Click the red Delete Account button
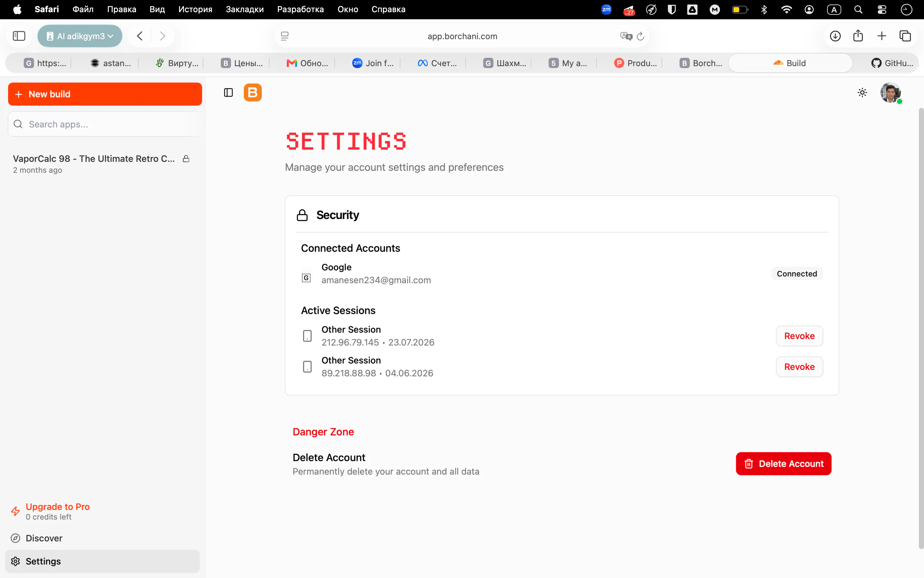The image size is (924, 578). 783,464
